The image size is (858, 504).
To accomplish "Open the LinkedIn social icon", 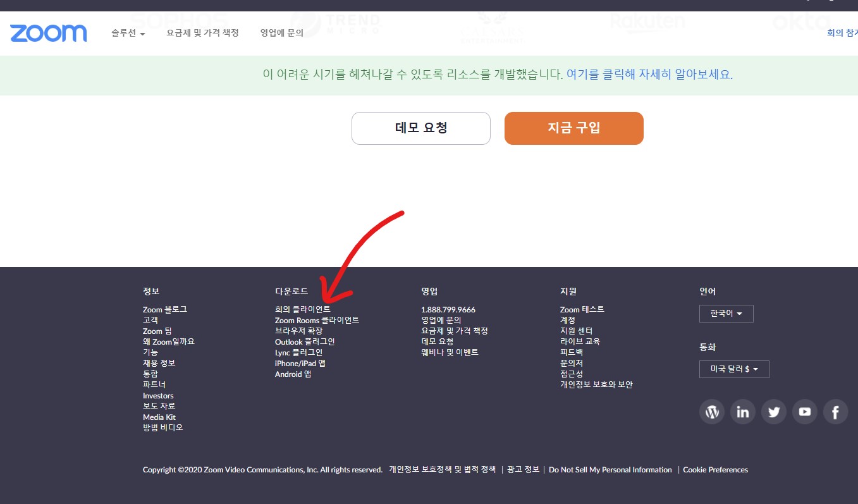I will pyautogui.click(x=743, y=412).
